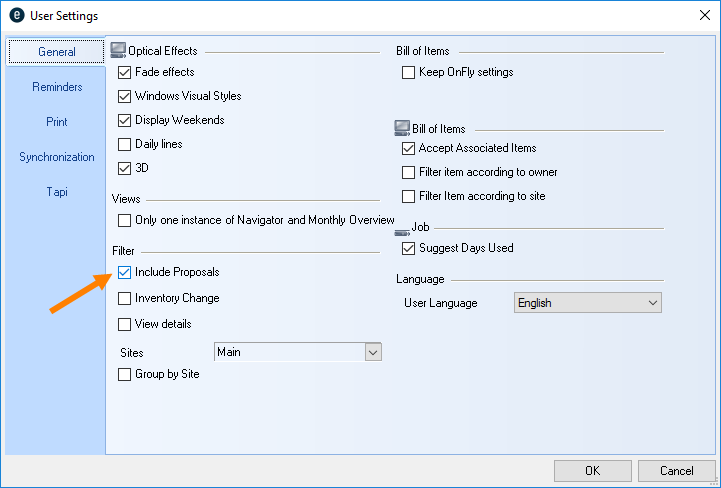
Task: Uncheck Include Proposals filter
Action: pos(125,272)
